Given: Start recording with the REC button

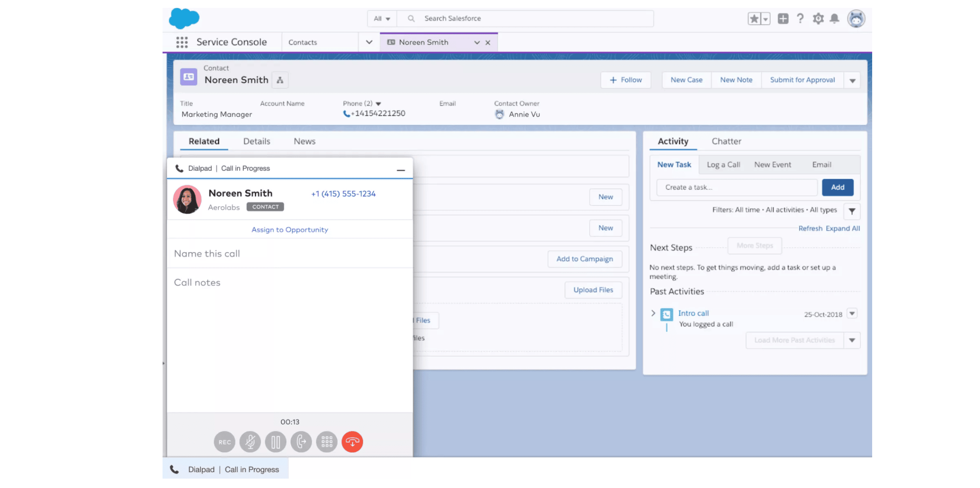Looking at the screenshot, I should [224, 442].
